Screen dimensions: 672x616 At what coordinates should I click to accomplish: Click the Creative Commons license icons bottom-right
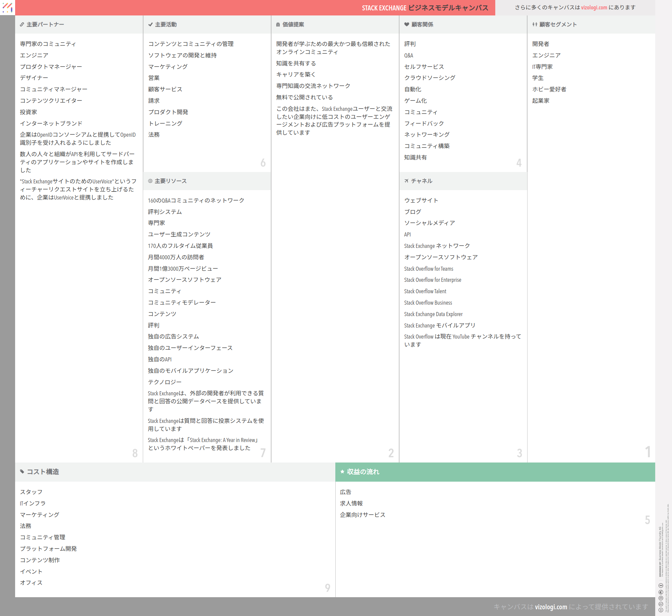[661, 598]
